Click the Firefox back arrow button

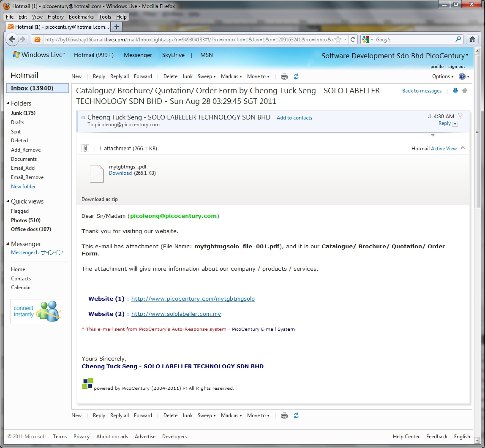pos(12,39)
